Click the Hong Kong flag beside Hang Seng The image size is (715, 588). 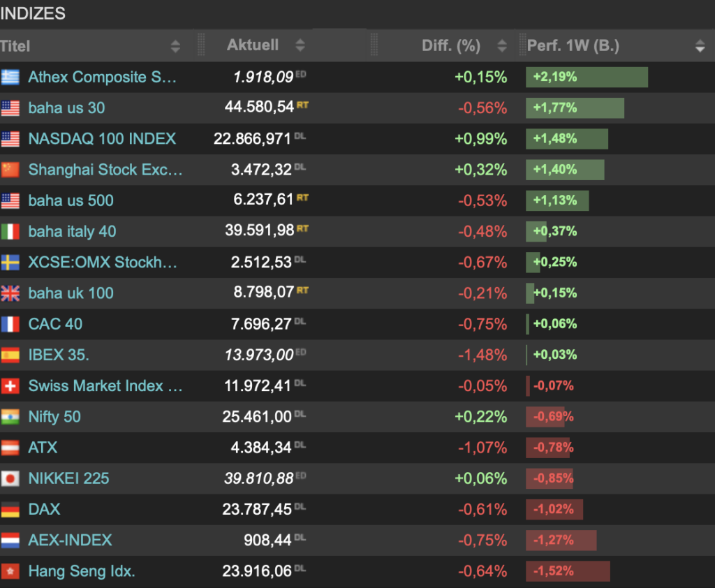10,571
